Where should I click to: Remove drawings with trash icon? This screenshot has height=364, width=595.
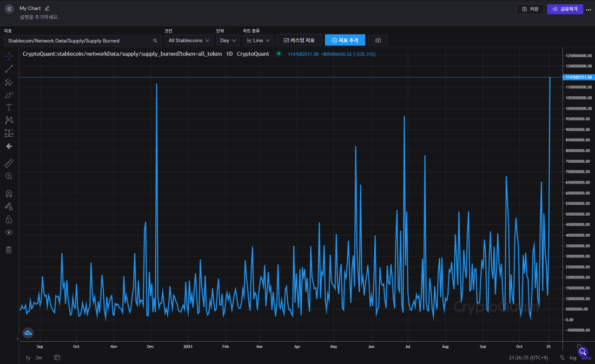point(9,250)
